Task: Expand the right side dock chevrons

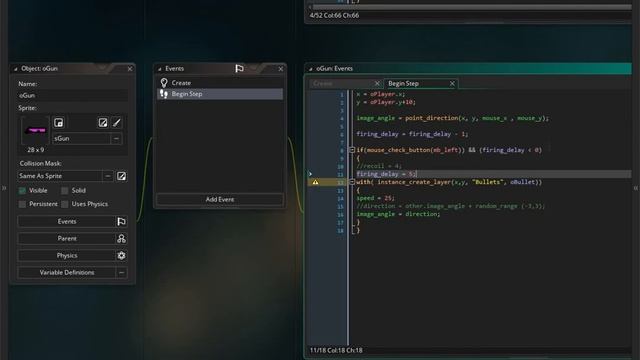Action: (636, 188)
